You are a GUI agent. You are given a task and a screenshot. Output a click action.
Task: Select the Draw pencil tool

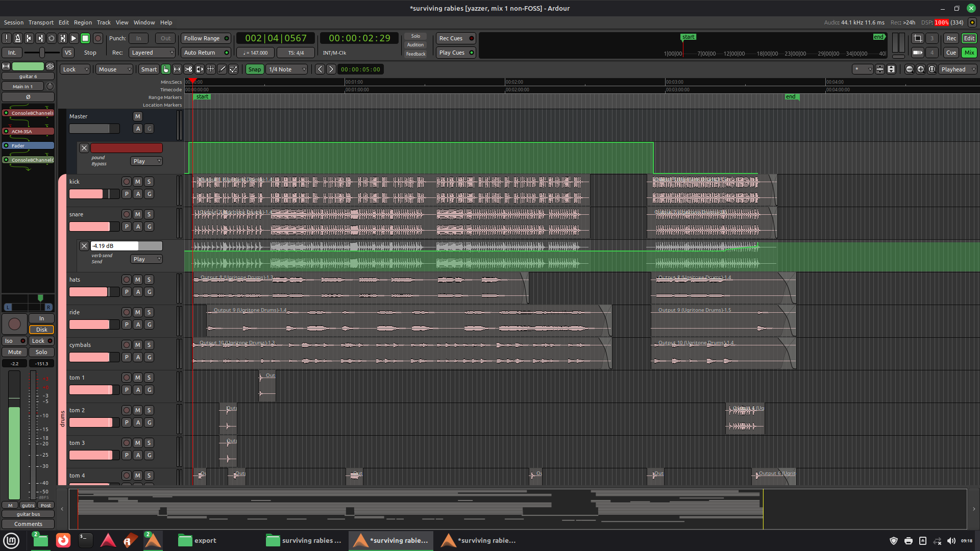[222, 69]
